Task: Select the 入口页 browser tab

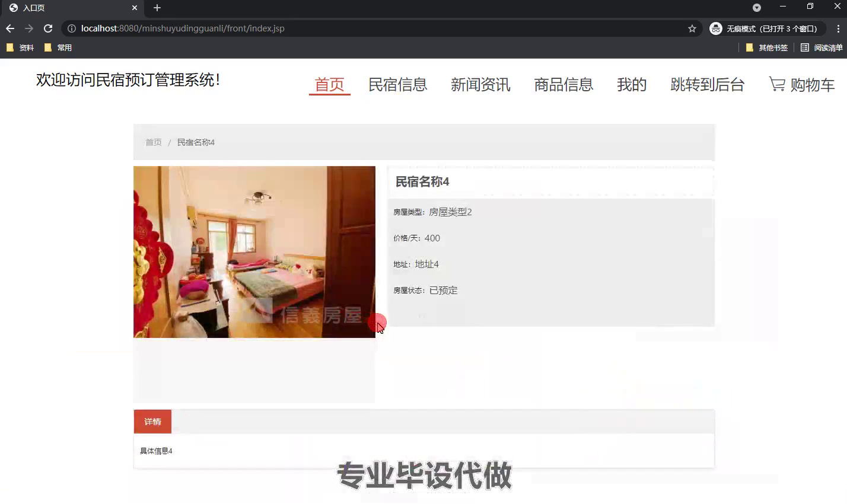Action: coord(71,8)
